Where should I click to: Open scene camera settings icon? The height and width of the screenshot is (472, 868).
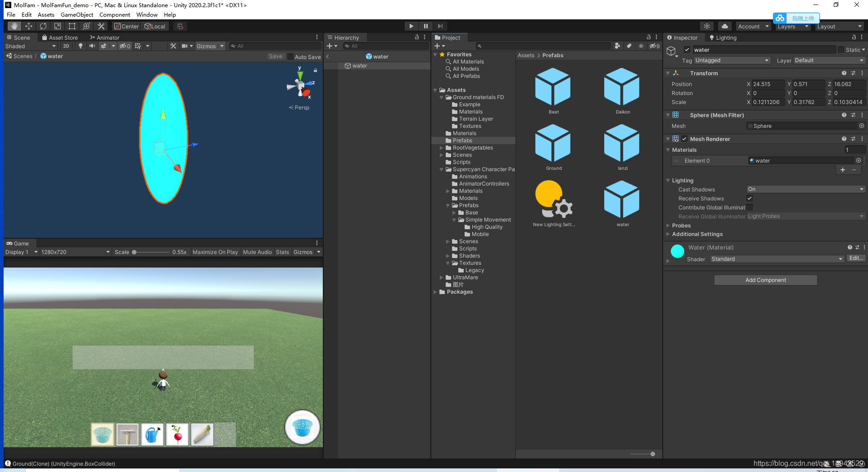click(x=185, y=46)
